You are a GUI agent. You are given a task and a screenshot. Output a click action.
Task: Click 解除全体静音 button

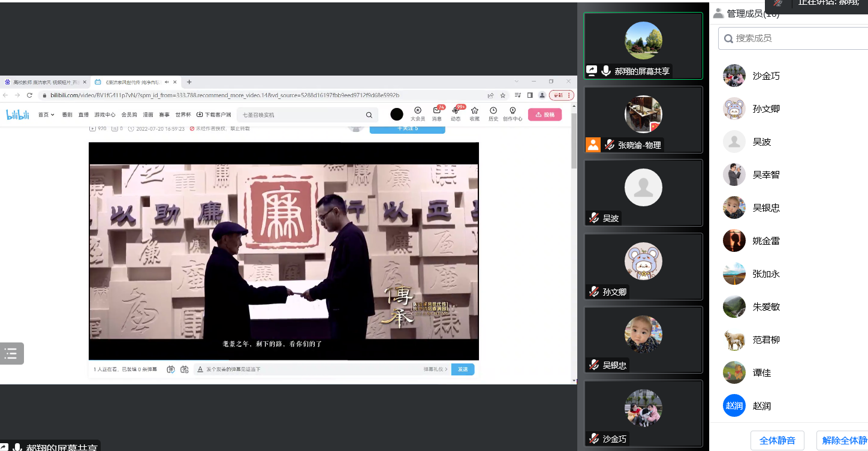[842, 440]
